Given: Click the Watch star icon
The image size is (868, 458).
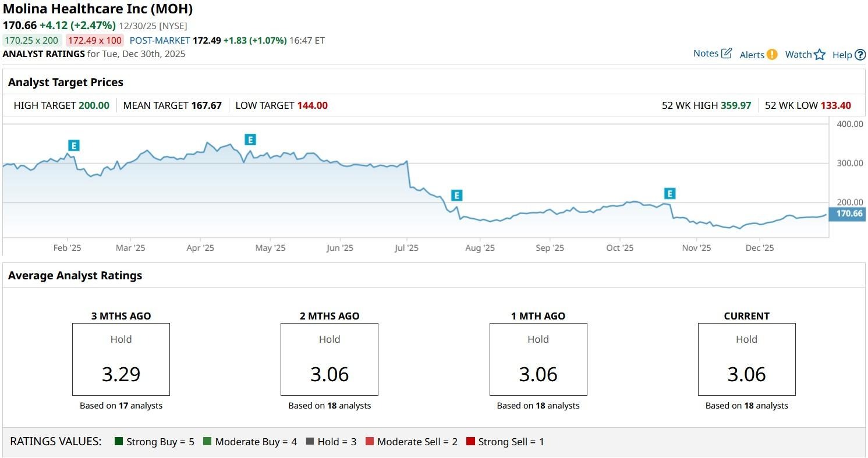Looking at the screenshot, I should coord(820,55).
